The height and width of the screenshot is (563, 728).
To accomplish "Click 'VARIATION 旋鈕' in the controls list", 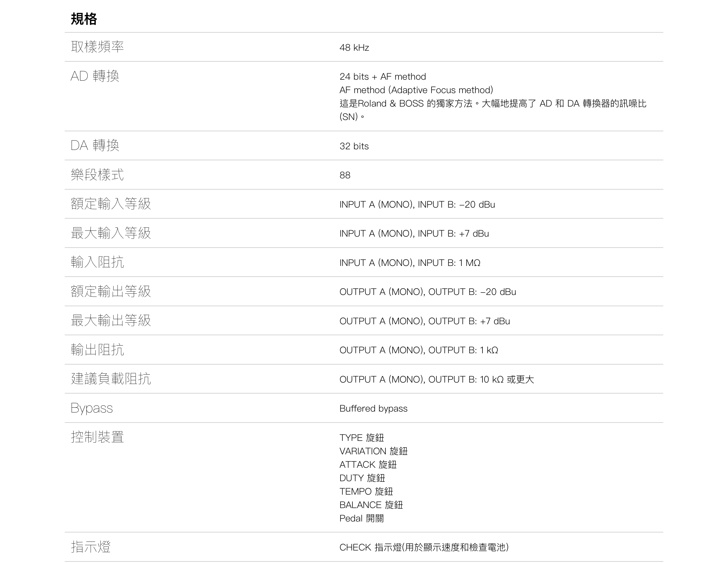I will (x=373, y=451).
